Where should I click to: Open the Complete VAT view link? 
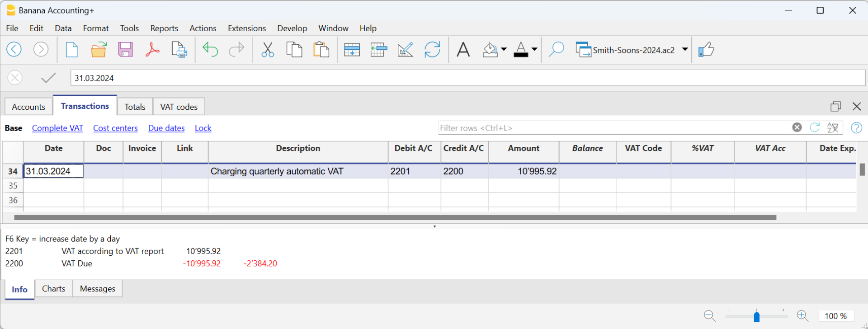pos(57,128)
